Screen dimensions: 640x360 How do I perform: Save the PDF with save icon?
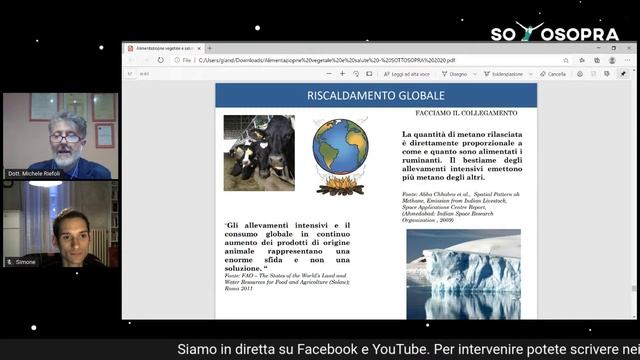tap(593, 74)
